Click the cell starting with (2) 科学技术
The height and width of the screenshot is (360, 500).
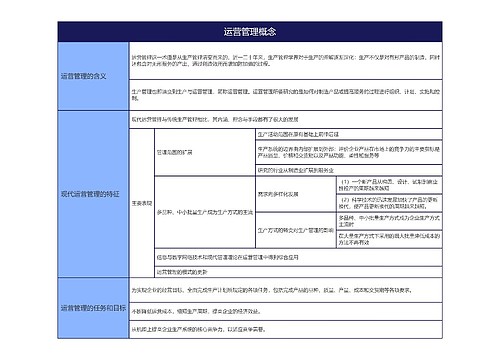coord(389,203)
